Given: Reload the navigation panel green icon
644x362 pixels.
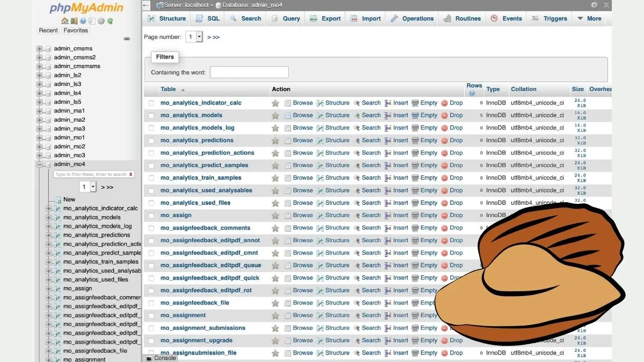Looking at the screenshot, I should (110, 21).
